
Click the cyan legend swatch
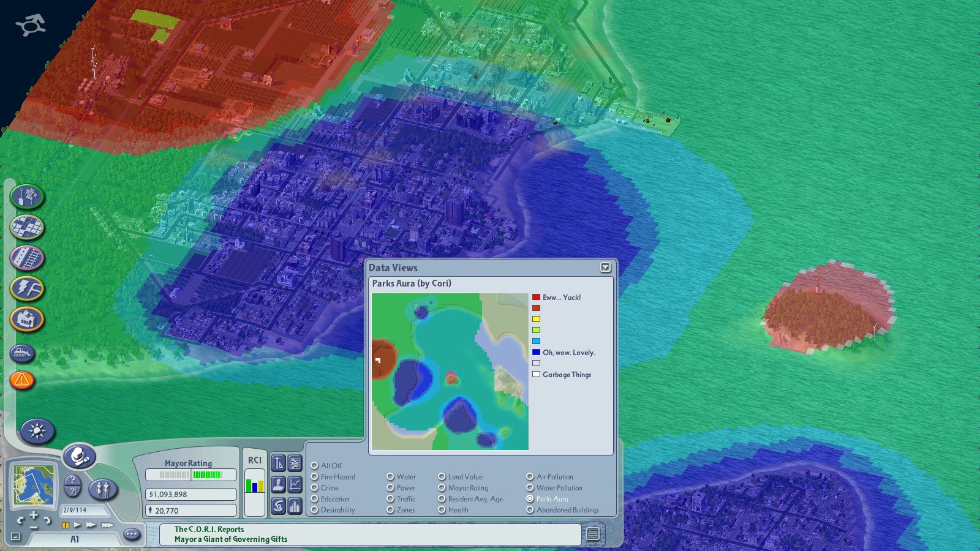536,341
